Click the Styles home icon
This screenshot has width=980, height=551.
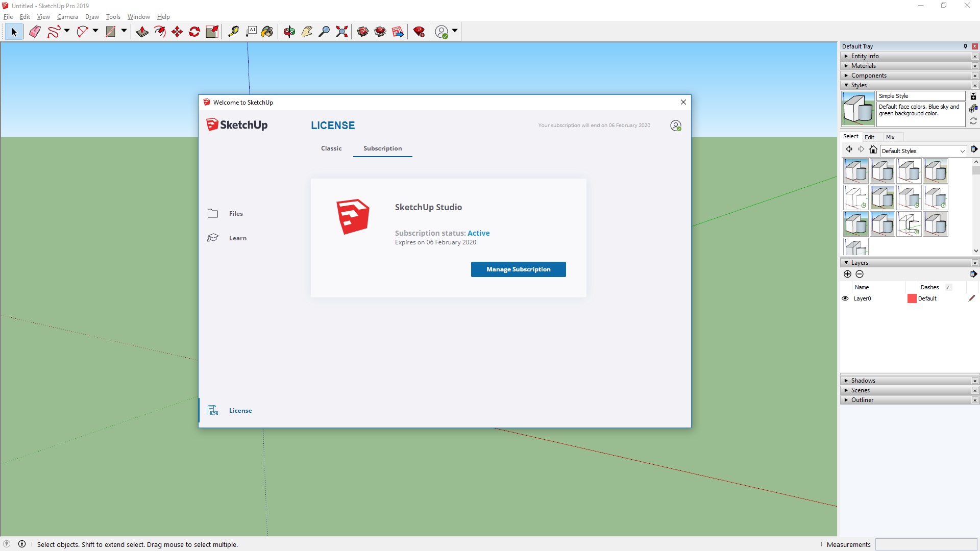click(x=873, y=149)
